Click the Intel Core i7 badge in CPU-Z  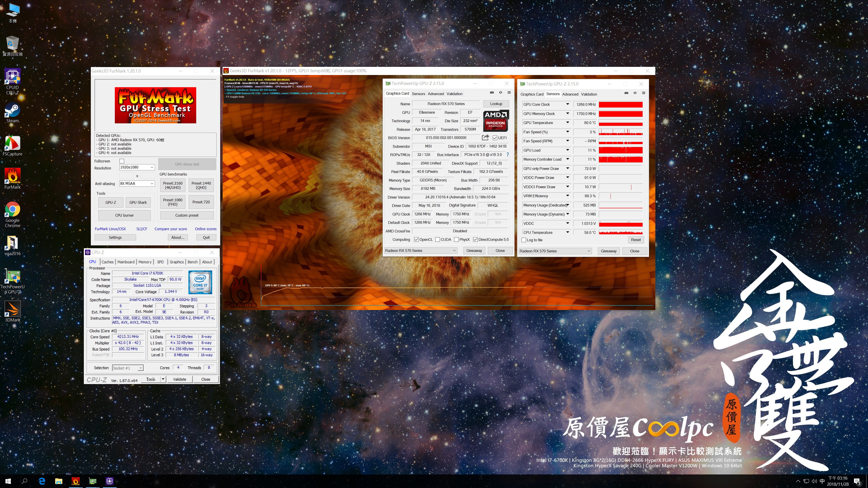(200, 282)
